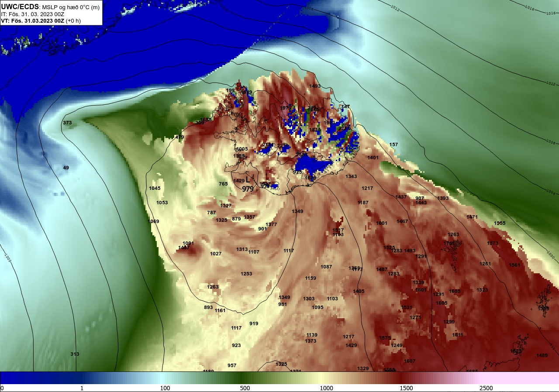This screenshot has height=392, width=559.
Task: Click the 979 pressure value under L
Action: point(248,189)
